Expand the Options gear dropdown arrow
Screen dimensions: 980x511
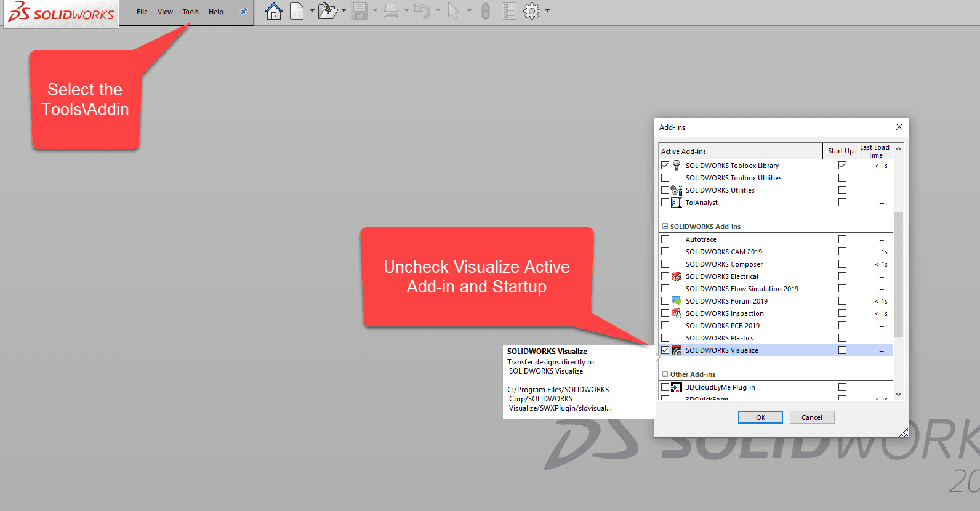pyautogui.click(x=547, y=11)
